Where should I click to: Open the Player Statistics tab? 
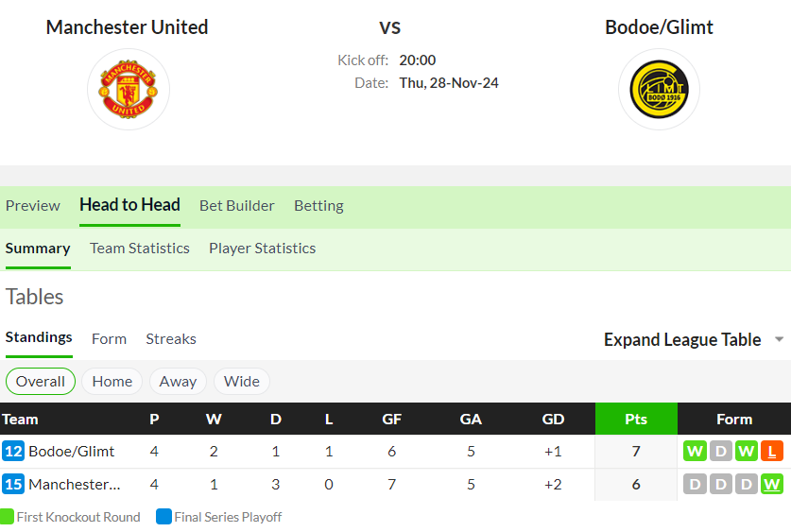pyautogui.click(x=263, y=249)
